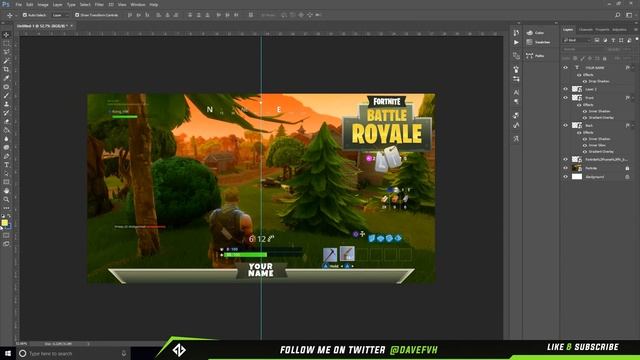Select the Pen tool
The width and height of the screenshot is (640, 360).
6,156
